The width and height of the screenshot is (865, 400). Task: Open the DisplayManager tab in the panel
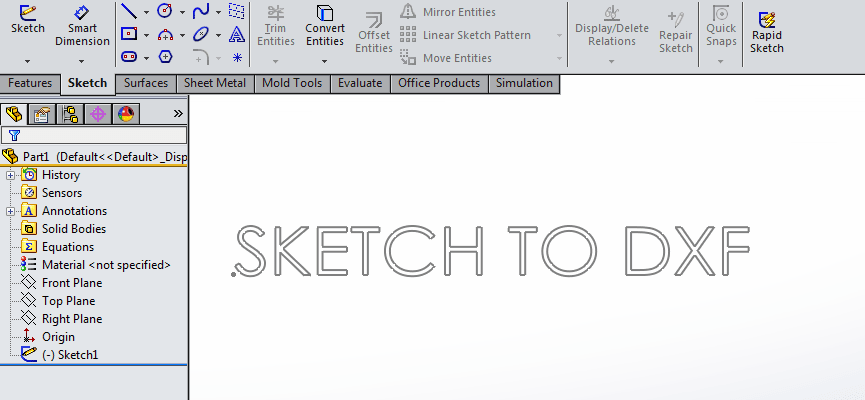125,113
